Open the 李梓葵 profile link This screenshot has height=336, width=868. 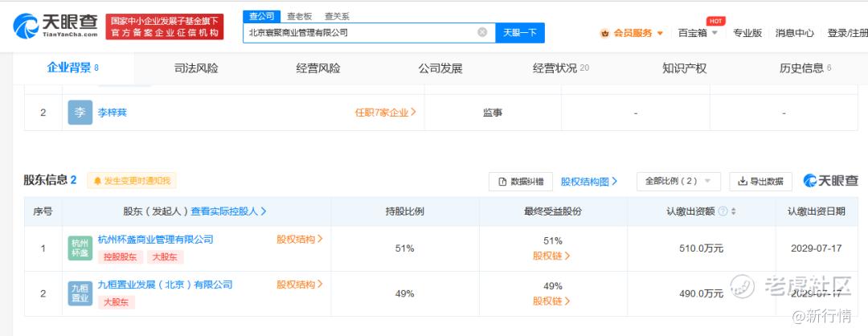[113, 113]
